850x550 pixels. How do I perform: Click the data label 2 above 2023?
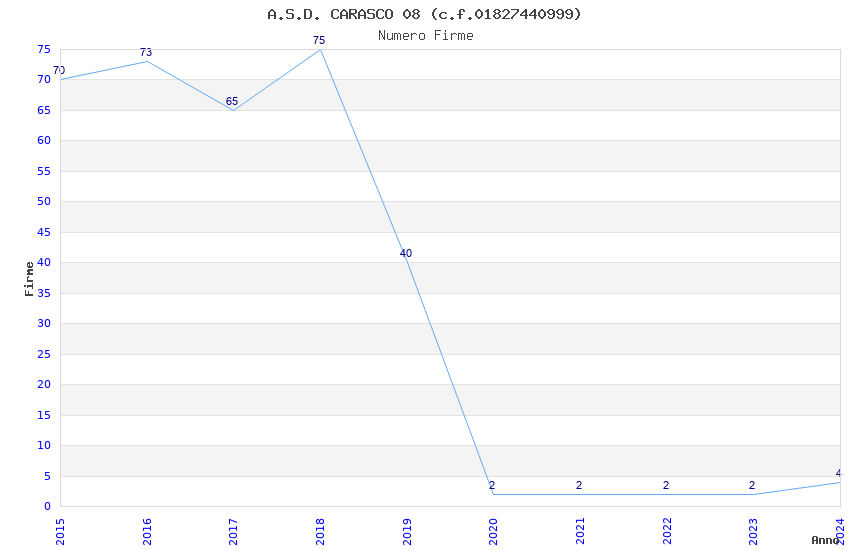(752, 486)
